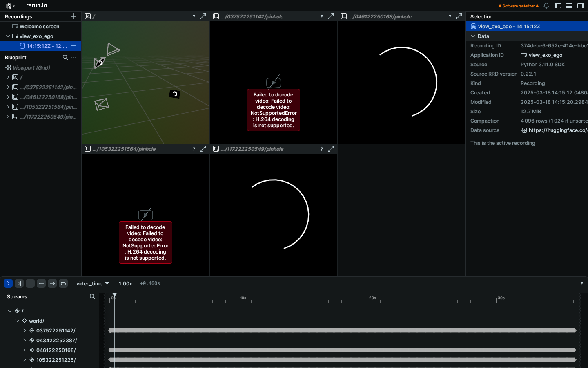Expand the 043422252387/ stream
This screenshot has width=588, height=368.
coord(24,340)
